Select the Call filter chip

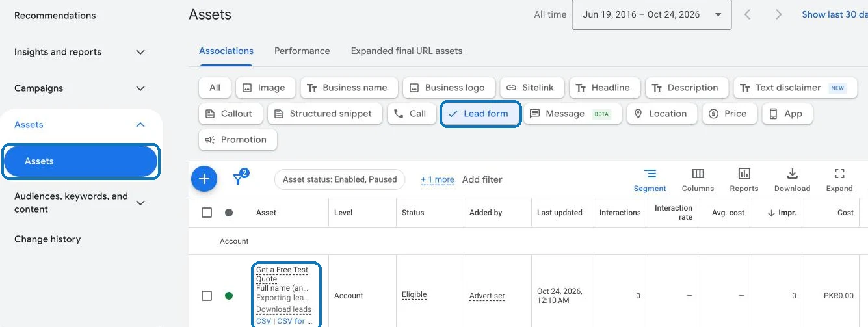coord(411,114)
